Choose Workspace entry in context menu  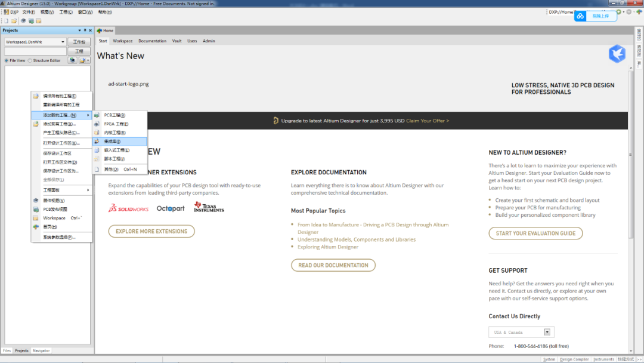tap(61, 218)
